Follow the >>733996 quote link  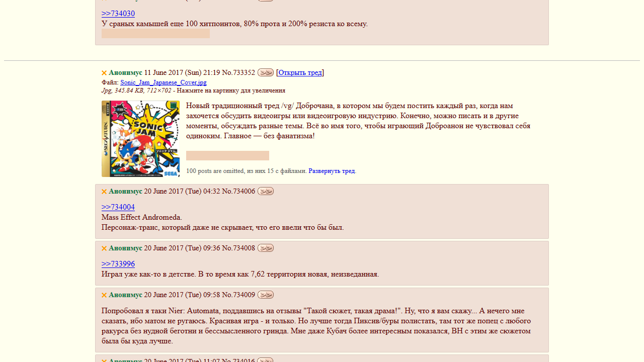click(x=118, y=264)
